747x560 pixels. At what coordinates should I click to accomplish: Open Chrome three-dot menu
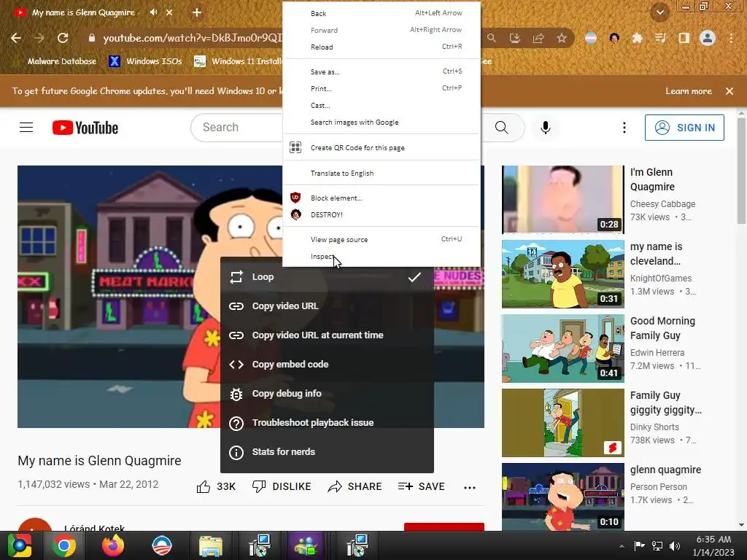pos(731,38)
